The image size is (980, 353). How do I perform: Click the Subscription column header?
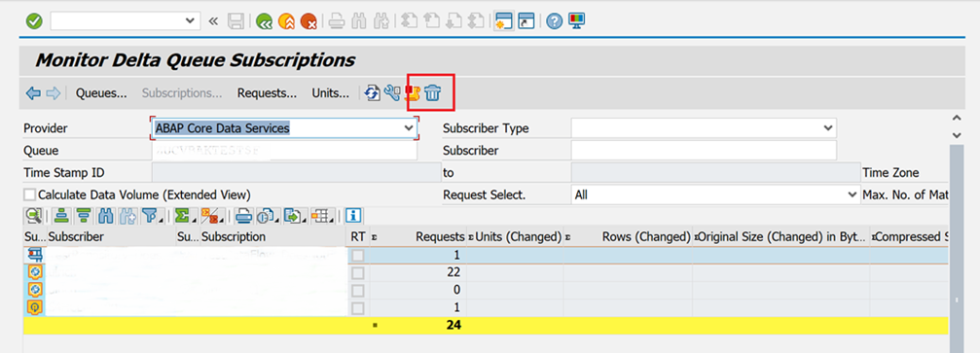273,237
